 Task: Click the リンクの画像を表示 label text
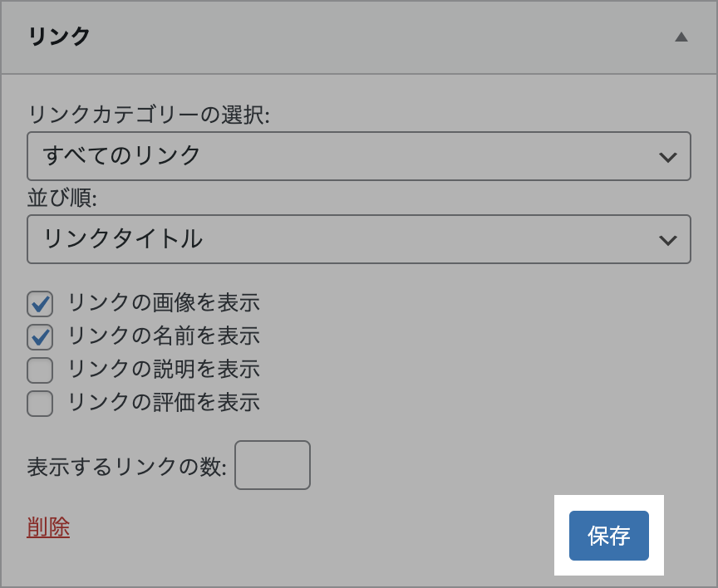(x=163, y=302)
